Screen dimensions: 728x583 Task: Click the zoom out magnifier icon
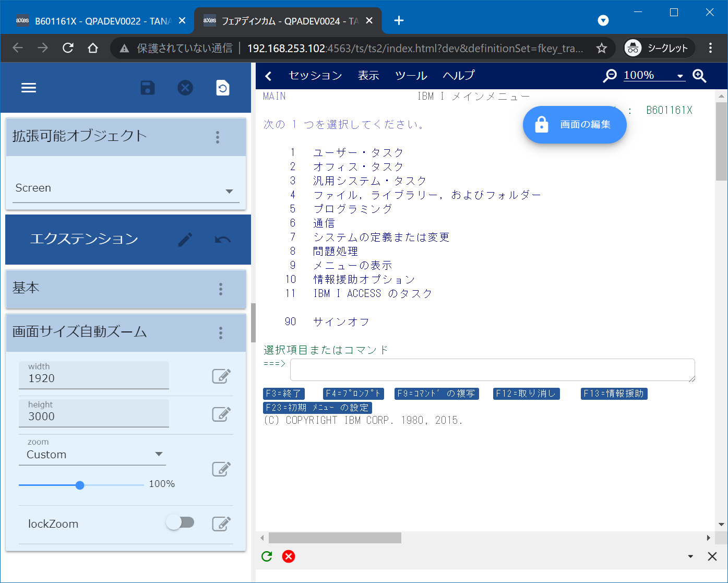tap(610, 76)
